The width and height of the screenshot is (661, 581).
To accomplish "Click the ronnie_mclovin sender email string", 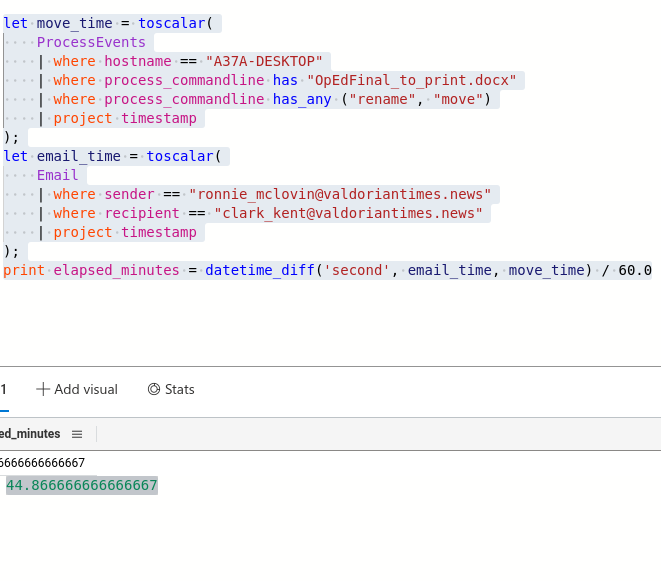I will pyautogui.click(x=340, y=194).
